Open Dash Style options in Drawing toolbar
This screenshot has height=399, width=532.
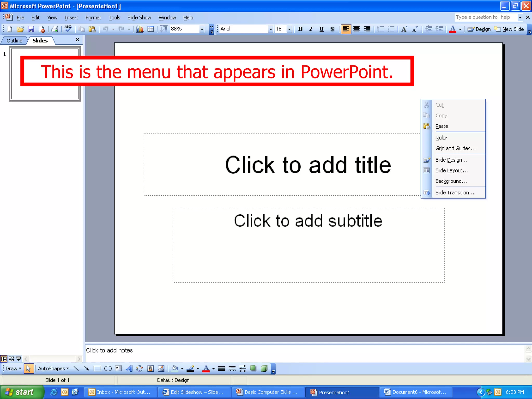[232, 368]
